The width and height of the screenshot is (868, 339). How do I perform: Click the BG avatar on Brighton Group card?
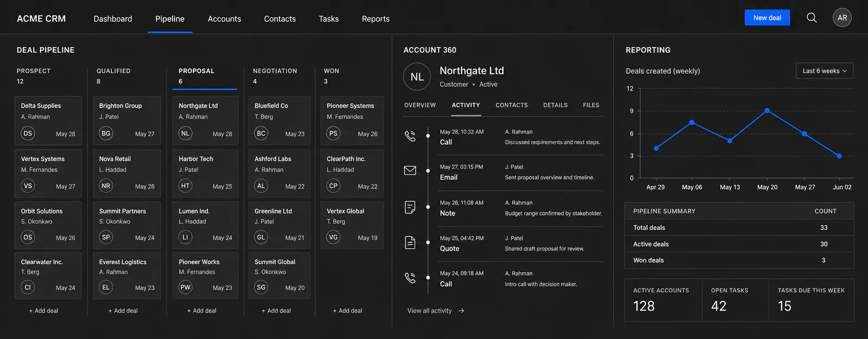106,133
